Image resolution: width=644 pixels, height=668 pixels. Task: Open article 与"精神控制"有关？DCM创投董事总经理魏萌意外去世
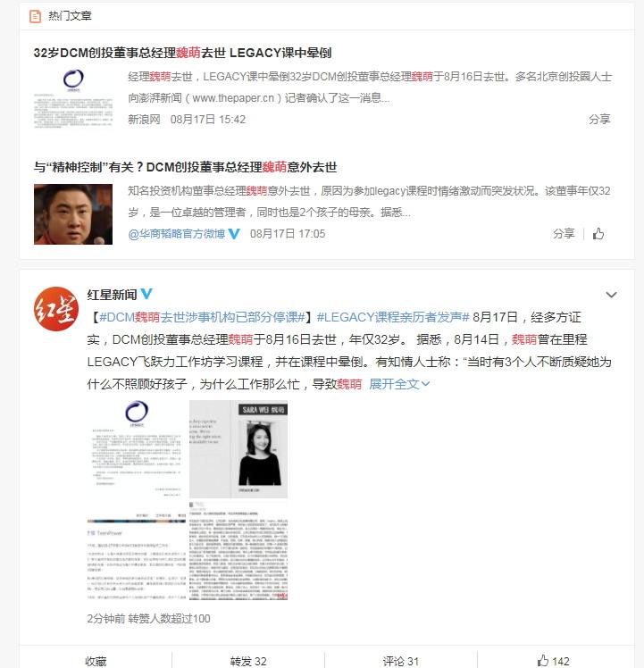[186, 167]
